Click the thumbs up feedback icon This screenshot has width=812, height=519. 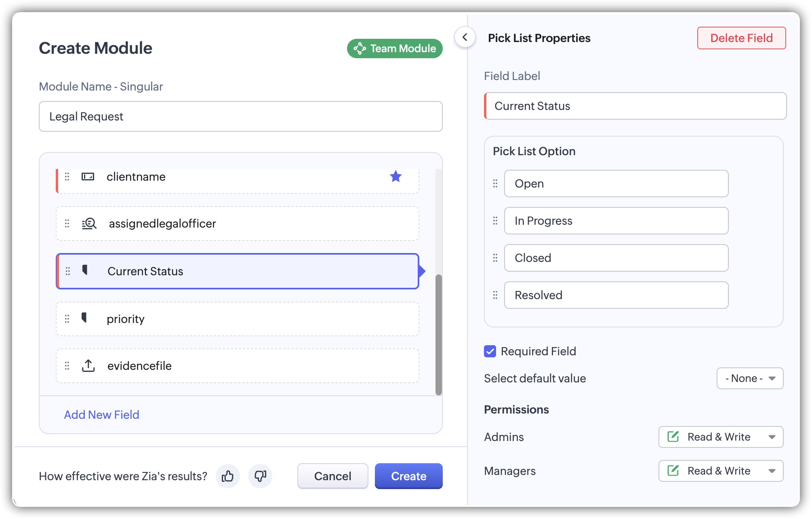pos(227,476)
